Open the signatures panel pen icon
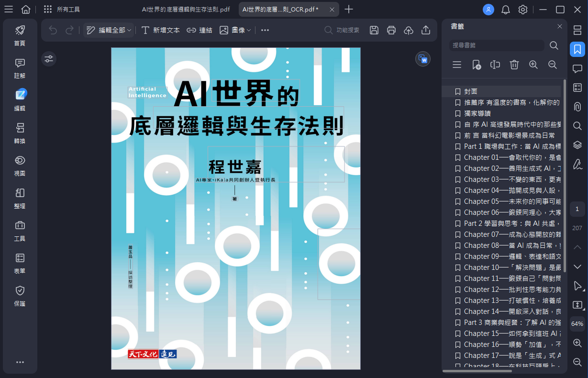The image size is (588, 378). tap(577, 164)
